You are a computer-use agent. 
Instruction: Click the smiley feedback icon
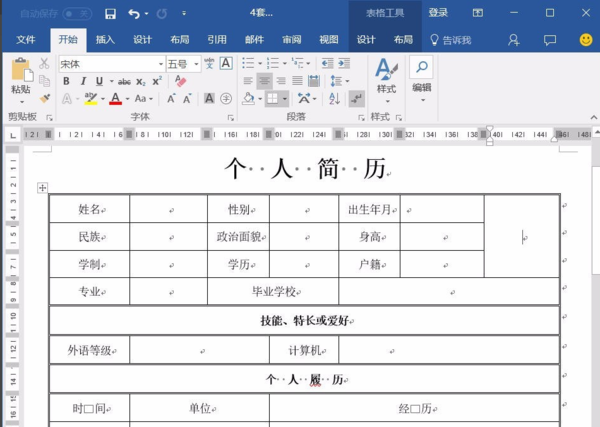[x=586, y=40]
